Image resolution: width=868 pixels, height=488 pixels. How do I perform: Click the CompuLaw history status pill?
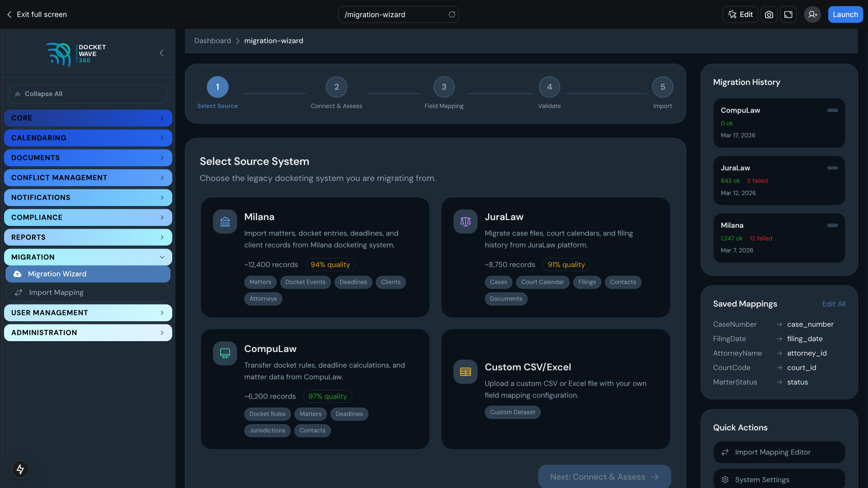click(832, 110)
